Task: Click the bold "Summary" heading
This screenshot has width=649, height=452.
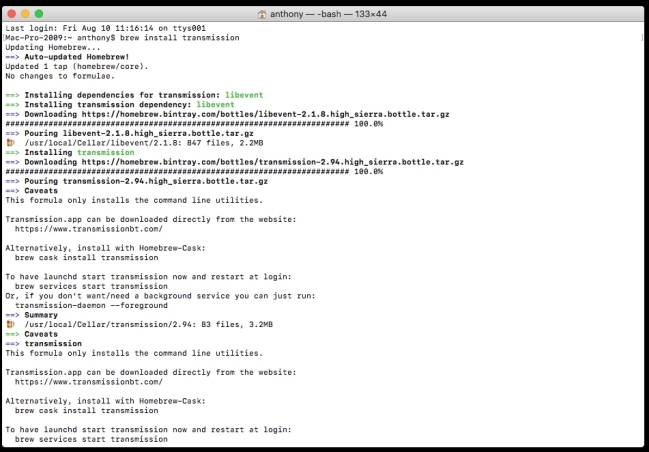Action: (41, 315)
